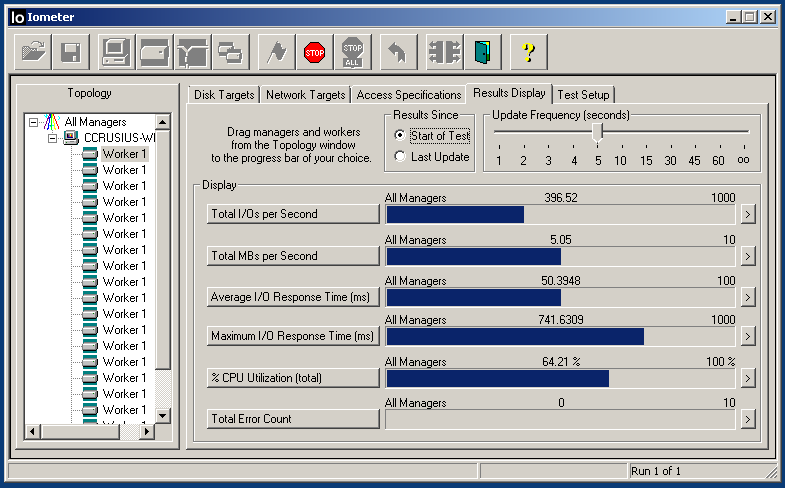Open Access Specifications tab
The height and width of the screenshot is (488, 785).
(409, 95)
